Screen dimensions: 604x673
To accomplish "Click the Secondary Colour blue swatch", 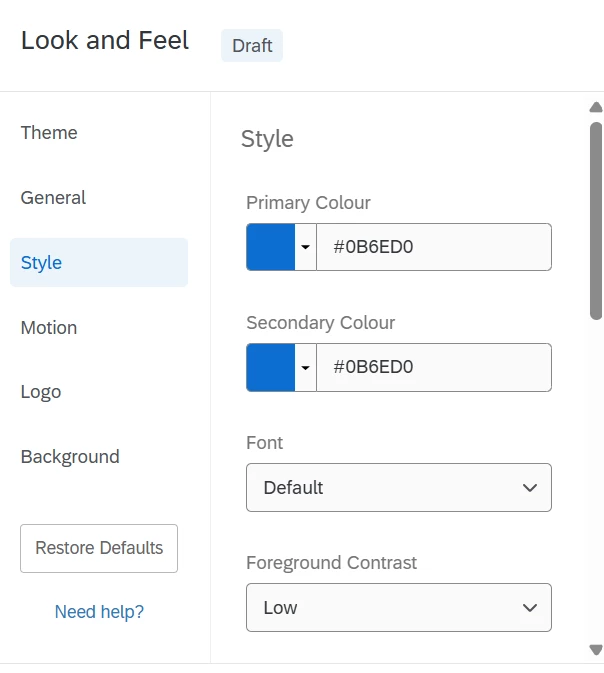I will click(x=270, y=367).
